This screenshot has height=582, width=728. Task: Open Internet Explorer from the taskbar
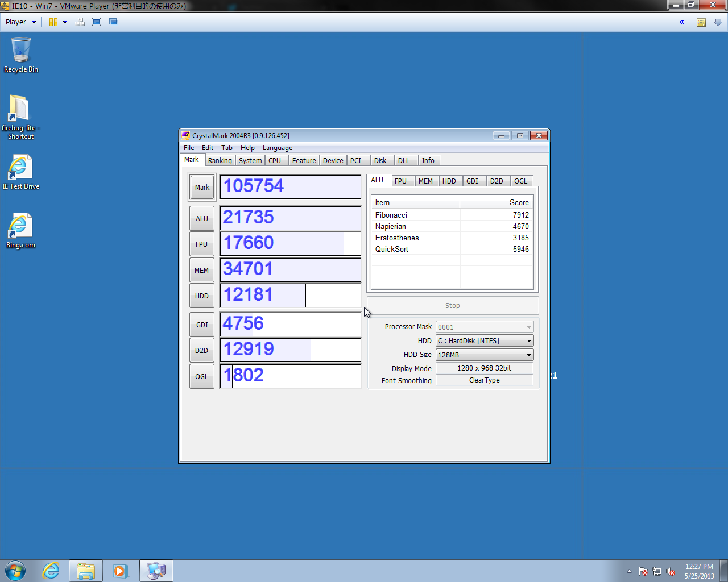pos(51,571)
